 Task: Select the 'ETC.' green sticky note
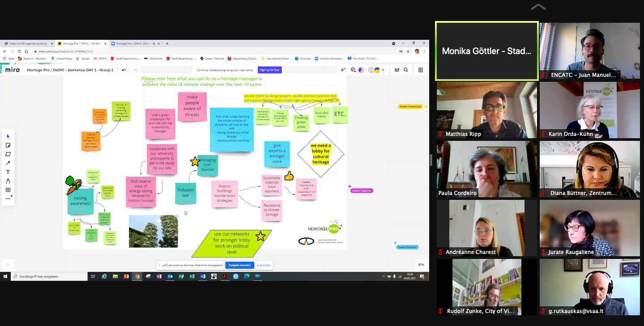(x=340, y=114)
